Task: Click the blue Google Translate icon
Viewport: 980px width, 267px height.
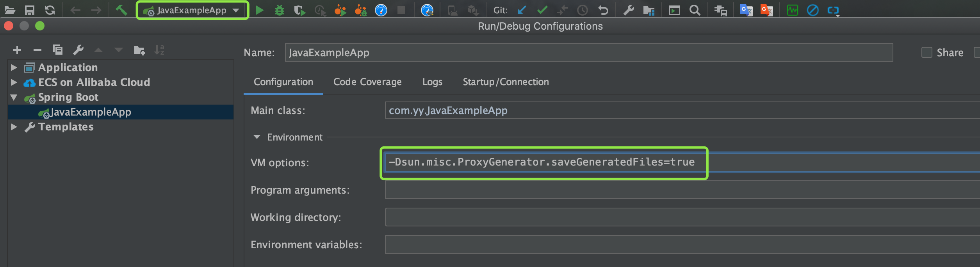Action: click(747, 10)
